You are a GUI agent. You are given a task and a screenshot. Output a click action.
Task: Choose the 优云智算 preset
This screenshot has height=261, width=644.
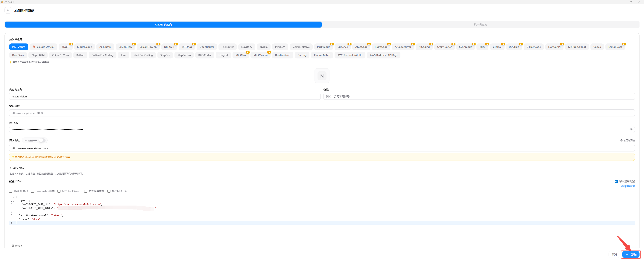point(187,47)
